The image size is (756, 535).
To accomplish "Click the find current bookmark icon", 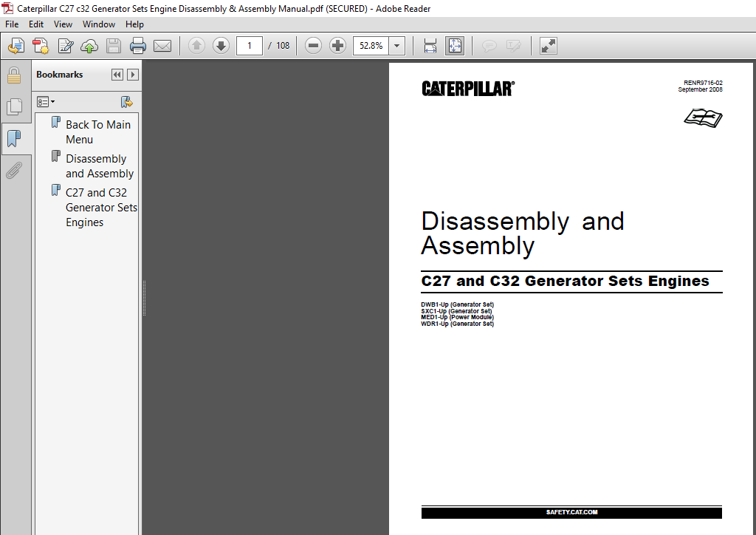I will [126, 102].
